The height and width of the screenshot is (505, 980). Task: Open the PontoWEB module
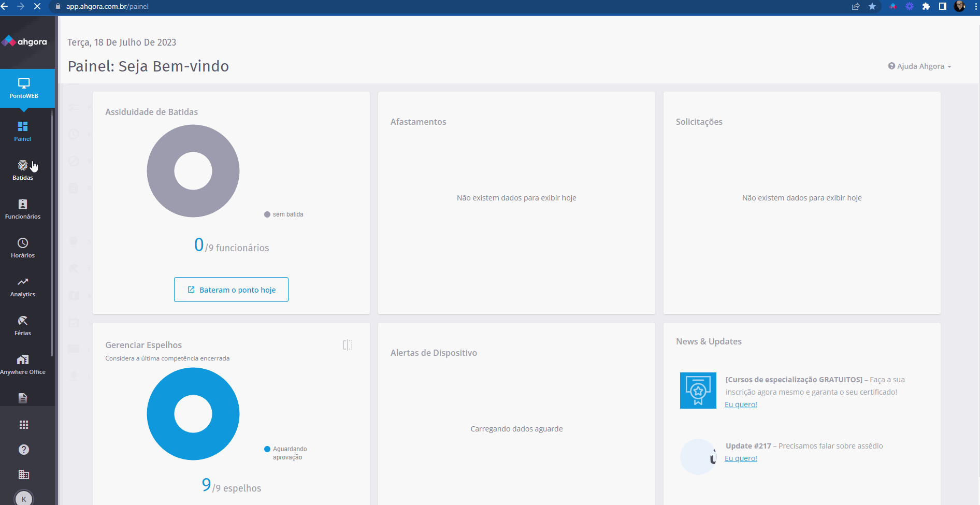24,88
